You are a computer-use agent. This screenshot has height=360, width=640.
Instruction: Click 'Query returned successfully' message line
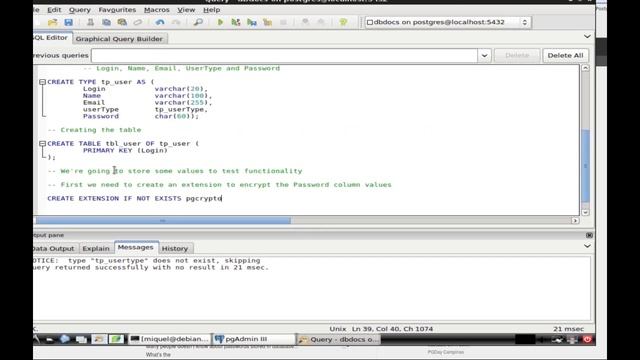(151, 268)
